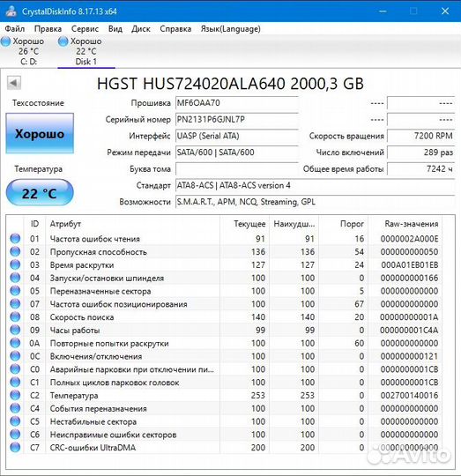Click the Хорошо health status button
This screenshot has width=461, height=476.
[40, 133]
